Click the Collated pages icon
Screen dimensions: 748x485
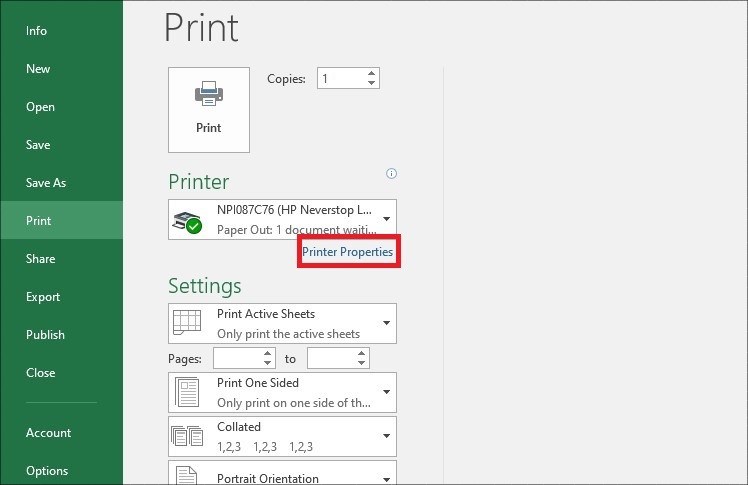[x=187, y=436]
